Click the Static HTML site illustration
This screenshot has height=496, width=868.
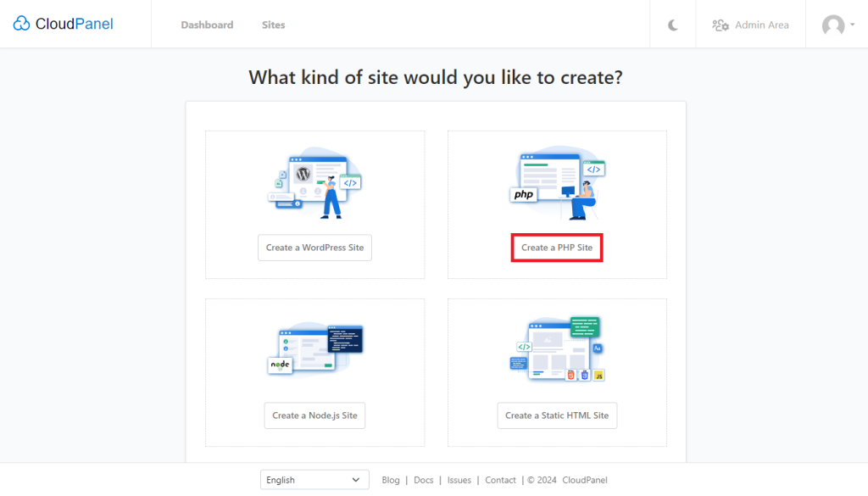coord(557,349)
